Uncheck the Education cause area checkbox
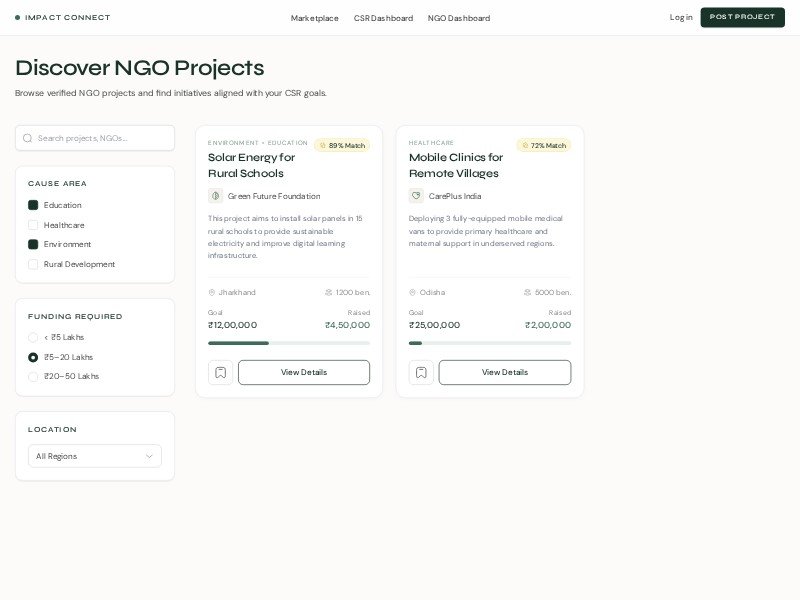 click(x=33, y=205)
